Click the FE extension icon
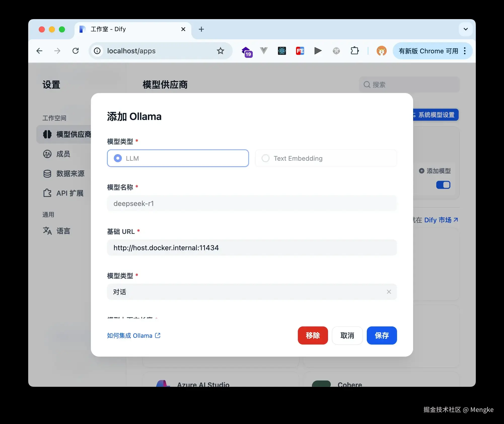This screenshot has height=424, width=504. click(300, 51)
